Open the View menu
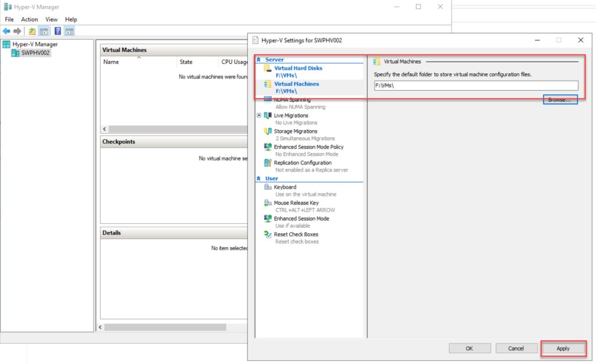596x364 pixels. [x=51, y=19]
